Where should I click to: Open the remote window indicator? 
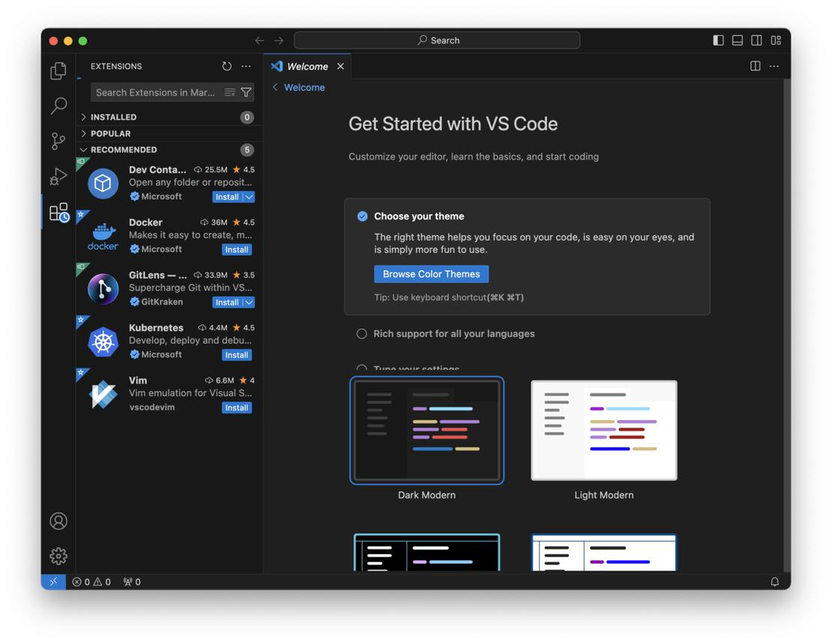click(54, 582)
